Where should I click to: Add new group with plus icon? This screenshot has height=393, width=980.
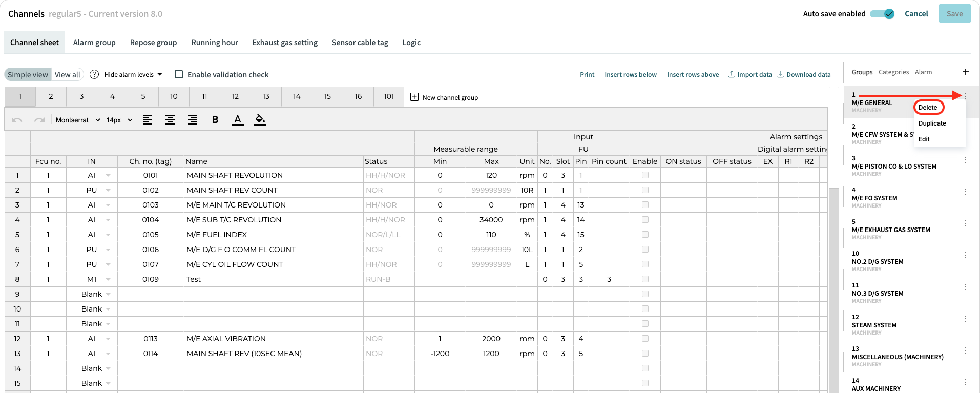pyautogui.click(x=965, y=72)
